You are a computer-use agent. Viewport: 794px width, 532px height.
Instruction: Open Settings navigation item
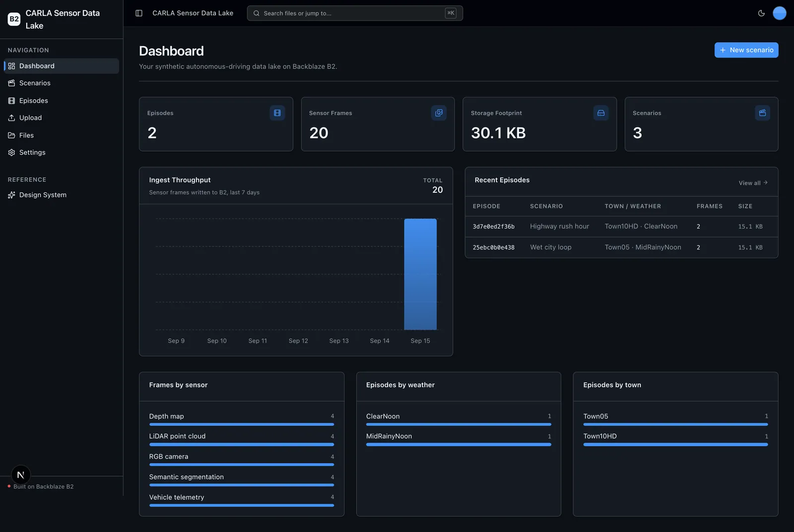click(x=62, y=153)
